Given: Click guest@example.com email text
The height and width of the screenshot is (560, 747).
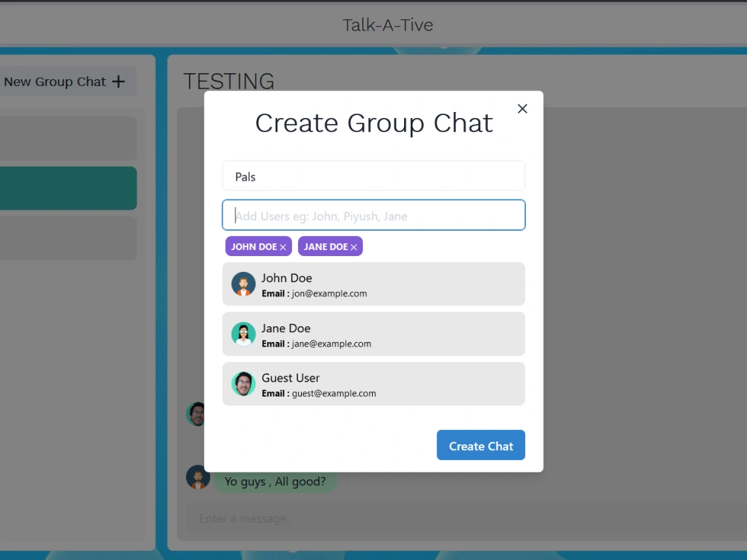Looking at the screenshot, I should (334, 393).
